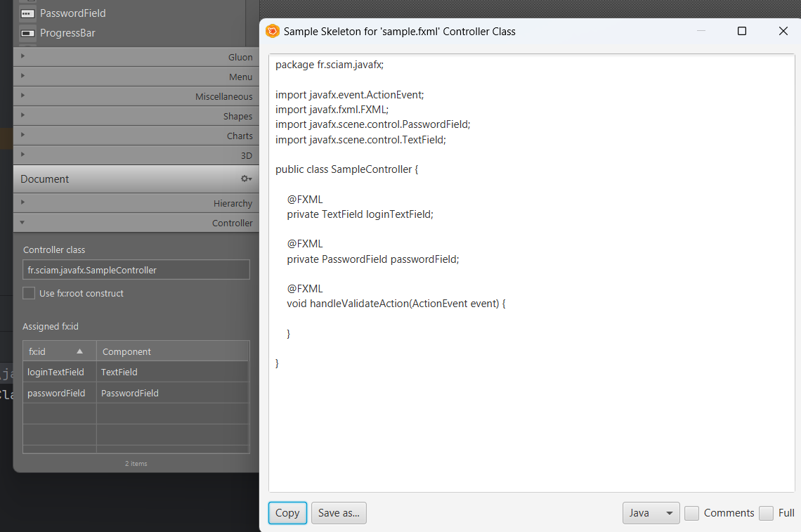Minimize the Sample Skeleton dialog
Image resolution: width=801 pixels, height=532 pixels.
[x=701, y=31]
